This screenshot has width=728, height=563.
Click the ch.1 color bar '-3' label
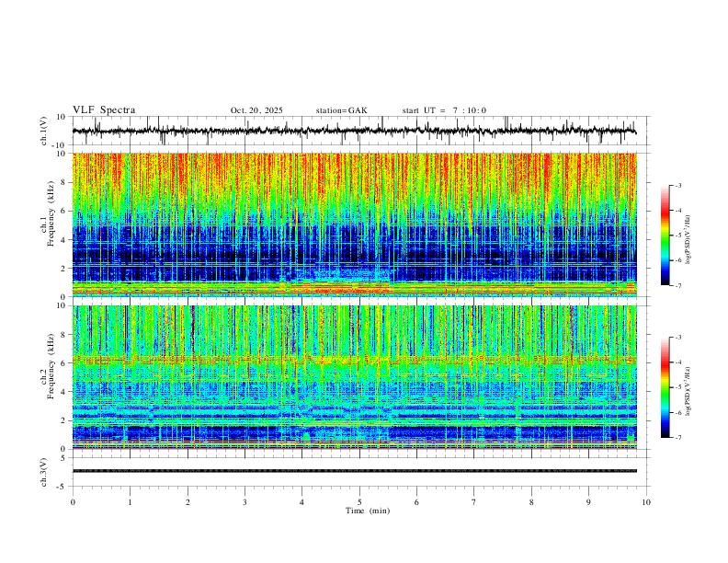tap(677, 185)
